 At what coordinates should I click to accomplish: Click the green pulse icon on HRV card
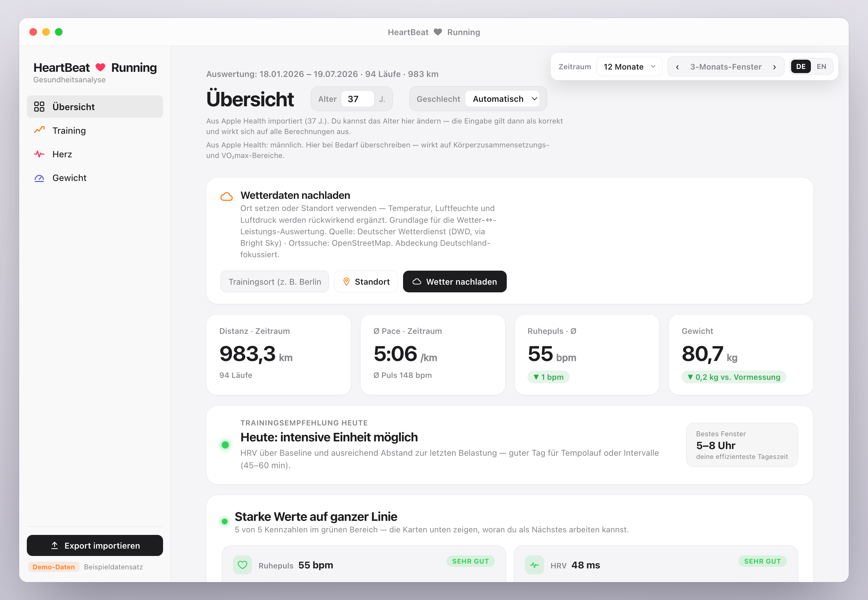pyautogui.click(x=534, y=565)
